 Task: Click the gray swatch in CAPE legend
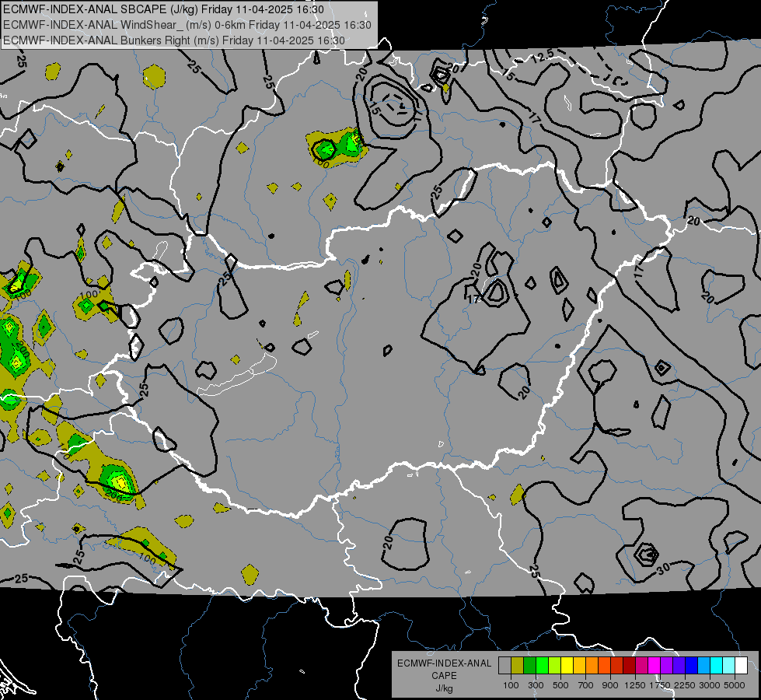point(504,665)
